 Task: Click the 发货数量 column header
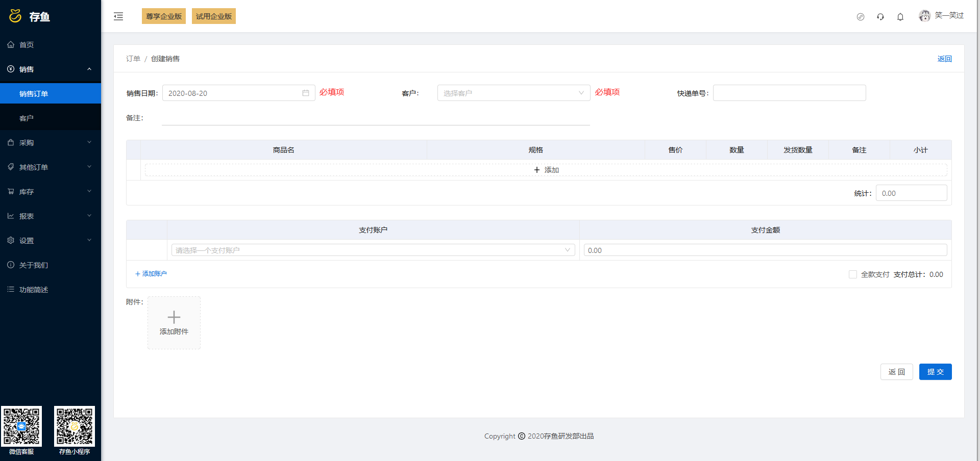click(x=798, y=150)
